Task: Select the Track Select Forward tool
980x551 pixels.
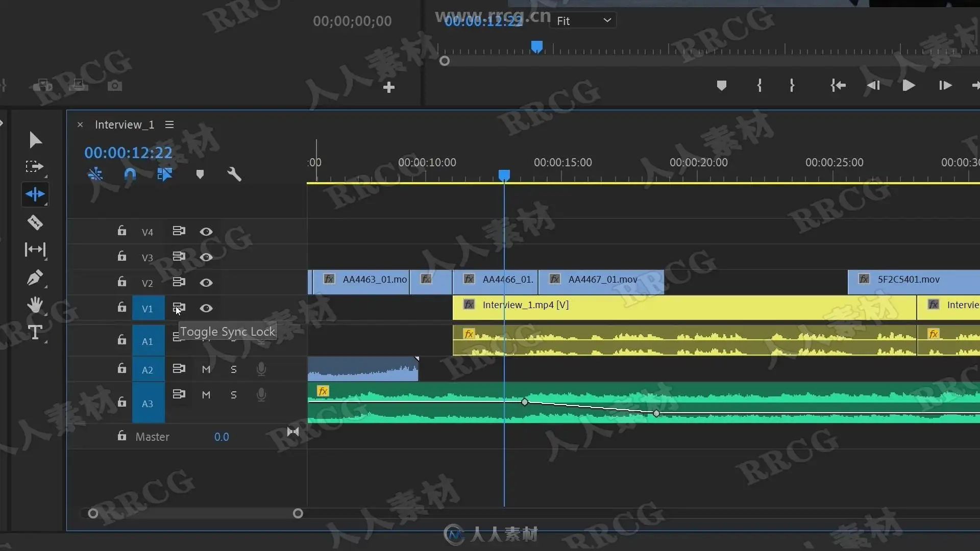Action: coord(35,166)
